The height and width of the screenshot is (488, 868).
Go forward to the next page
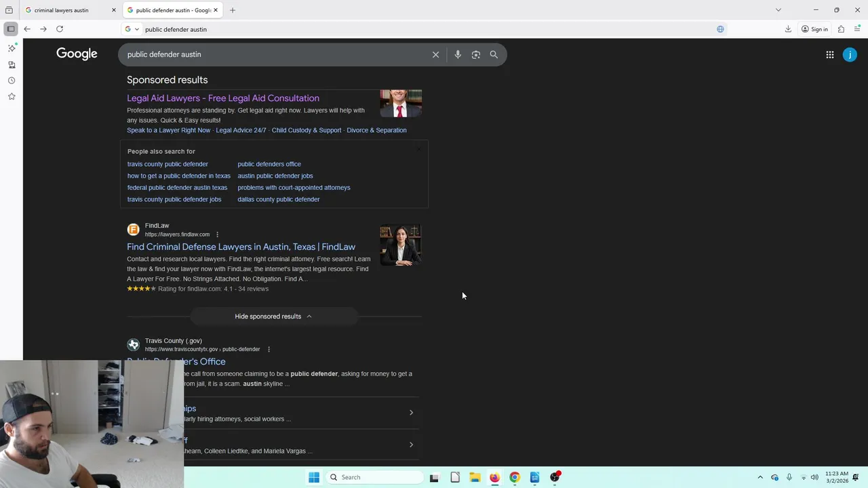[x=43, y=29]
